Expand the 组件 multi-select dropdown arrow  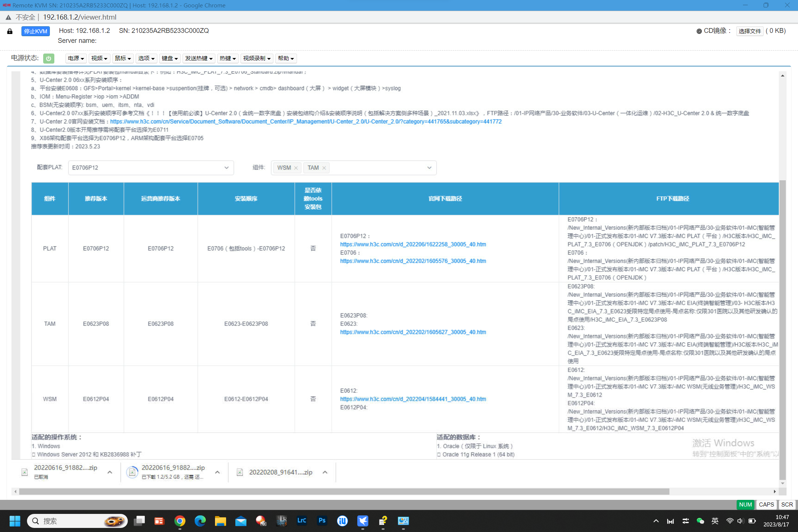point(429,168)
